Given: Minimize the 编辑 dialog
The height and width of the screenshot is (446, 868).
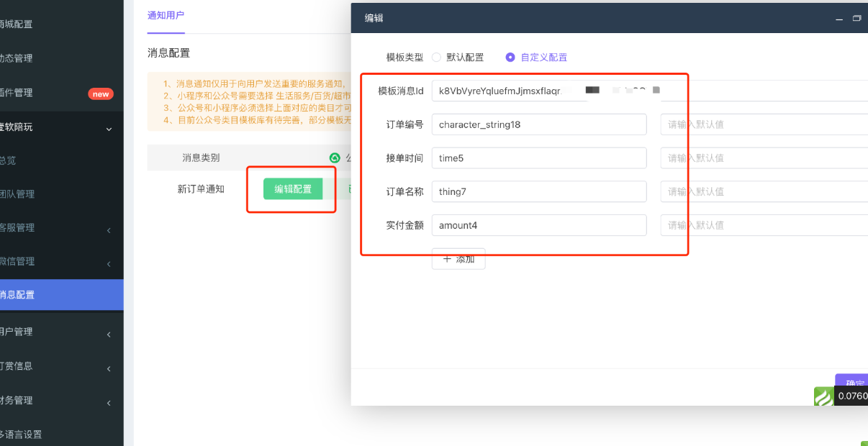Looking at the screenshot, I should click(839, 19).
